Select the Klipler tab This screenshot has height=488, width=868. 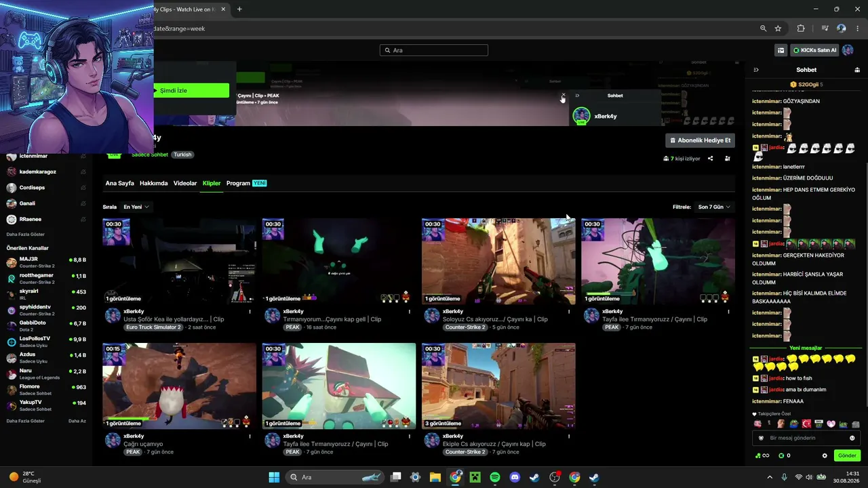coord(212,183)
